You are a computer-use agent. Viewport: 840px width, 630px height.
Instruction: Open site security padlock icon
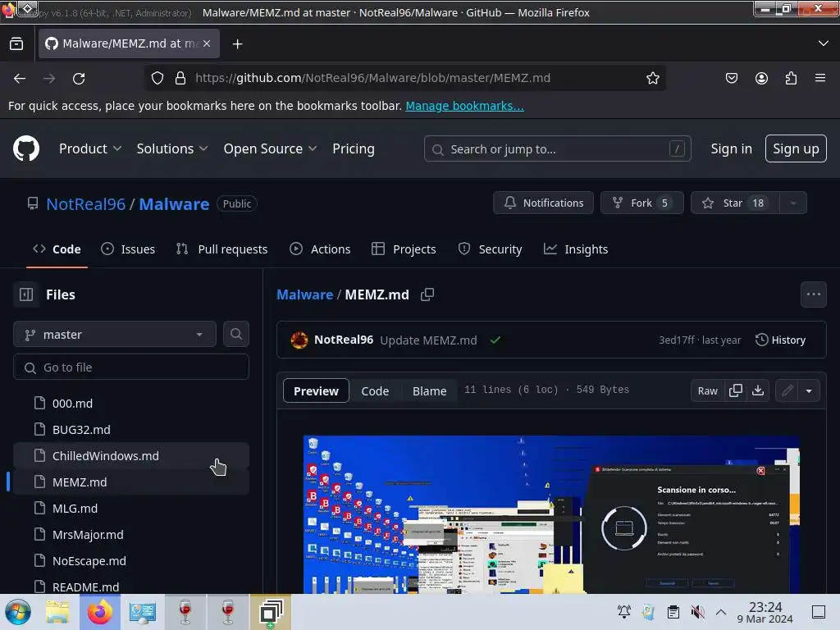click(180, 78)
